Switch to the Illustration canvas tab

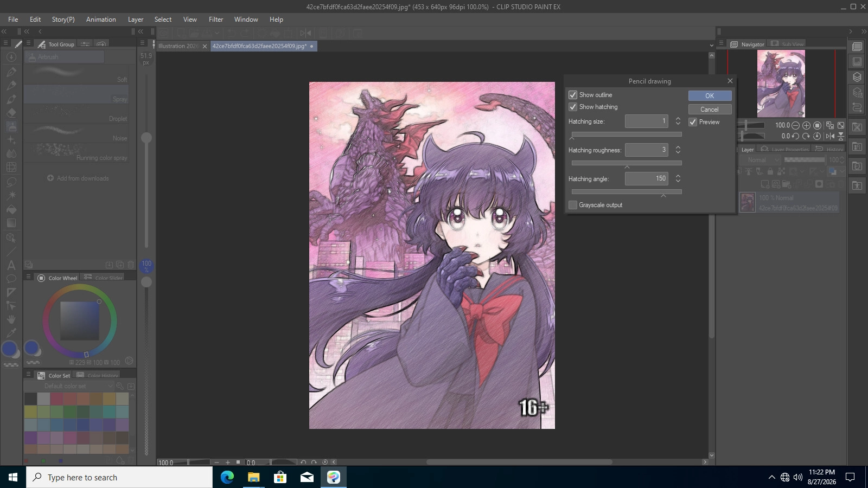pyautogui.click(x=178, y=46)
